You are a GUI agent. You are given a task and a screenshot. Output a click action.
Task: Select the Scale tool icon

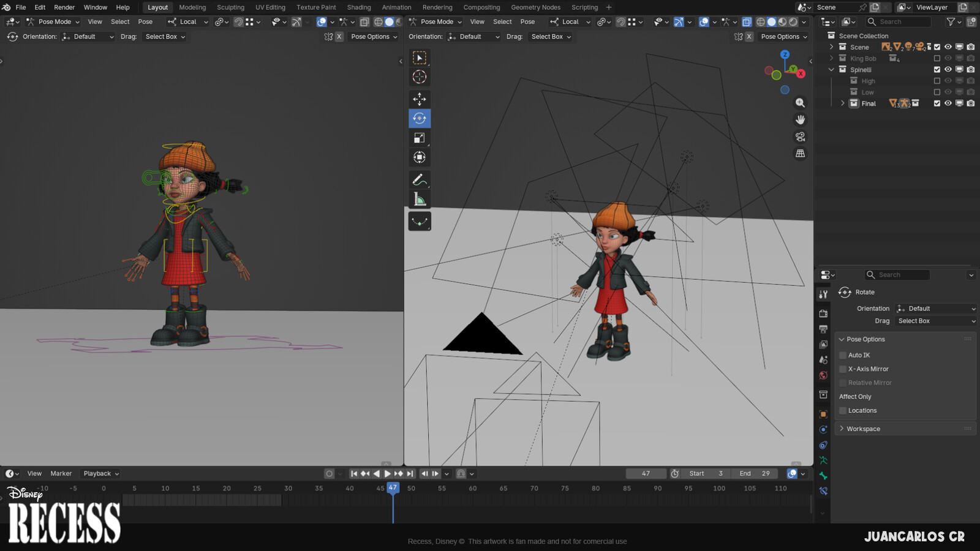pos(420,138)
